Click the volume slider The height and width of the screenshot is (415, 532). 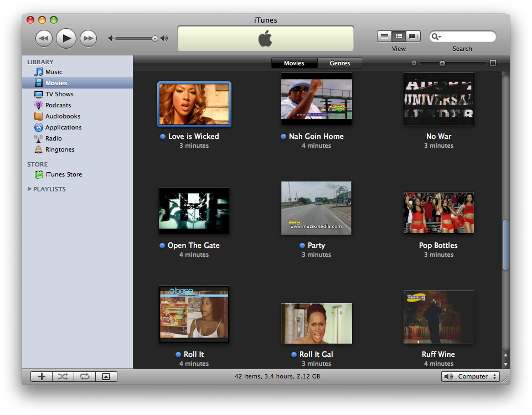click(136, 38)
